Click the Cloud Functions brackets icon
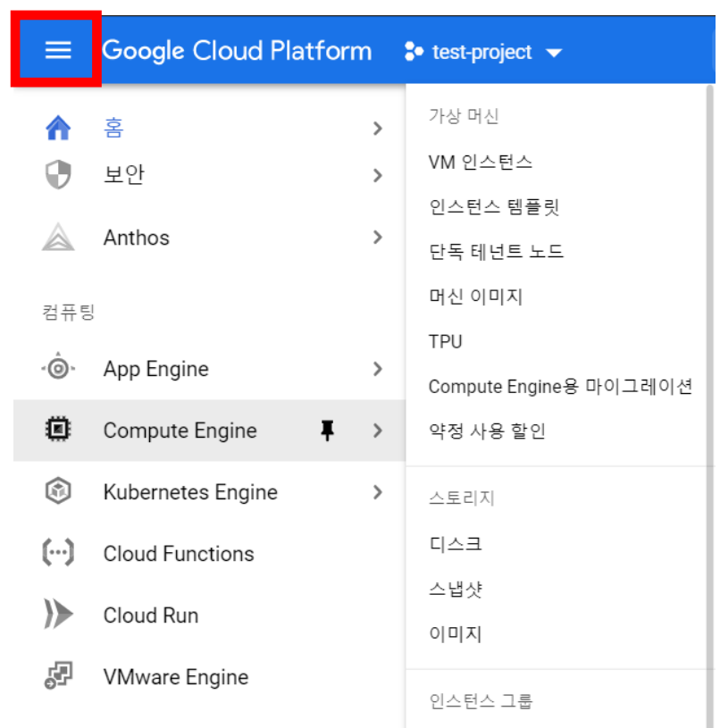This screenshot has width=720, height=728. (x=58, y=553)
